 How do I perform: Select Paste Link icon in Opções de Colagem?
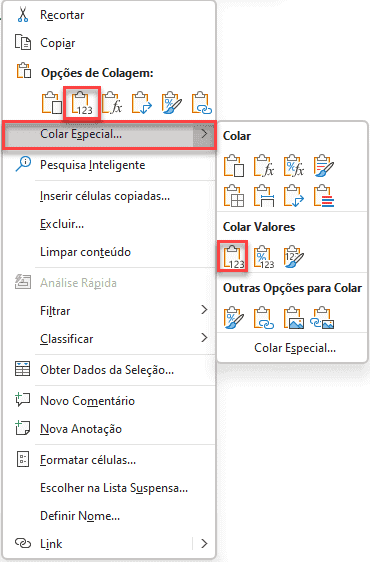[202, 104]
